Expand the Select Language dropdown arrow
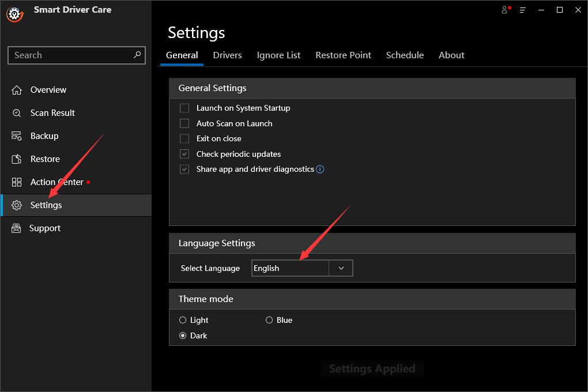The image size is (588, 392). 341,268
